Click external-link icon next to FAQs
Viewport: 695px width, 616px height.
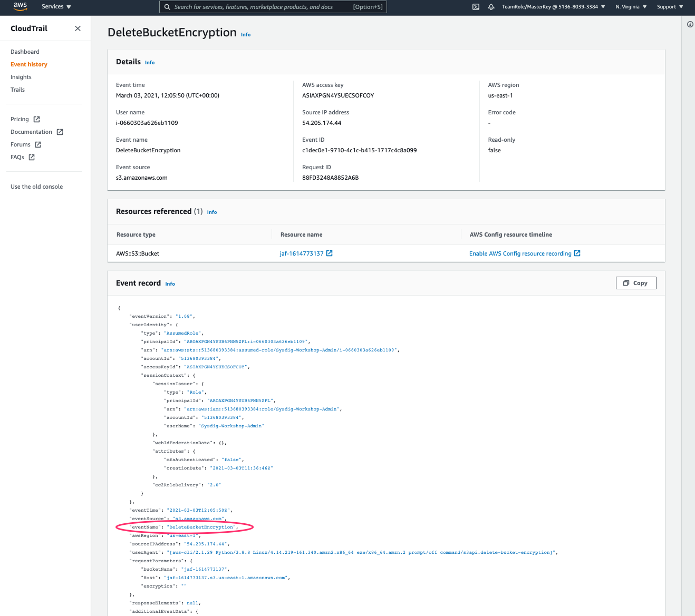pyautogui.click(x=32, y=157)
